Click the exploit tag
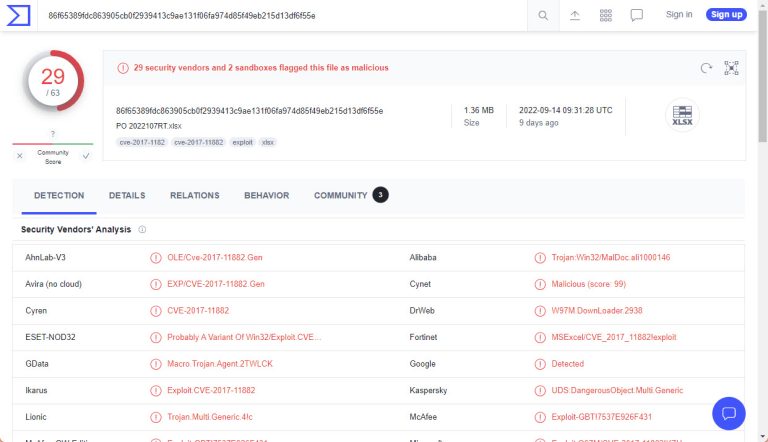This screenshot has height=442, width=768. [242, 143]
